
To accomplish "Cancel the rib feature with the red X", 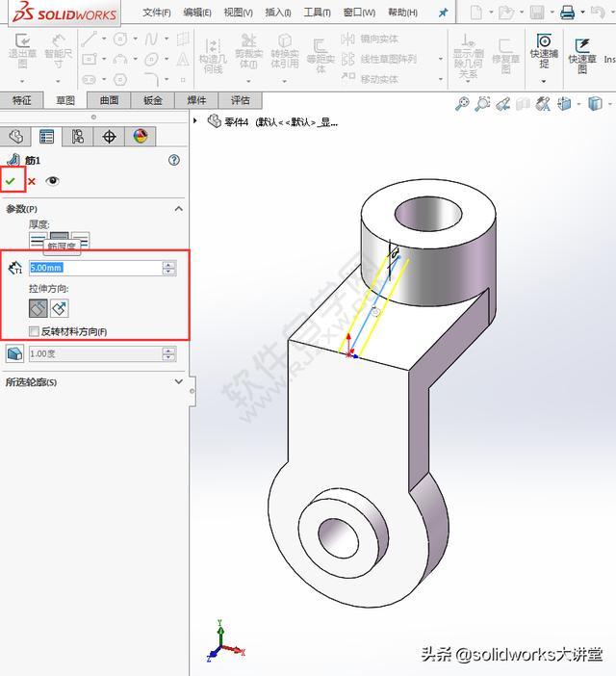I will coord(32,181).
